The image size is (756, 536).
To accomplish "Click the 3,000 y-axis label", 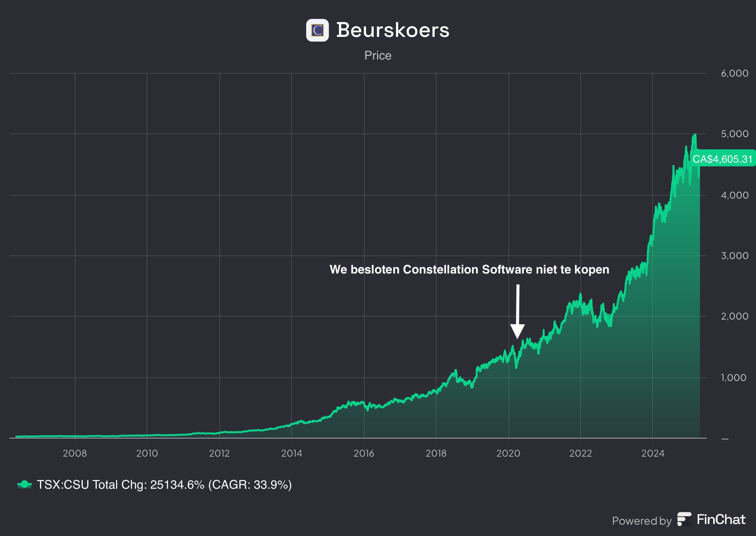I will click(x=735, y=256).
